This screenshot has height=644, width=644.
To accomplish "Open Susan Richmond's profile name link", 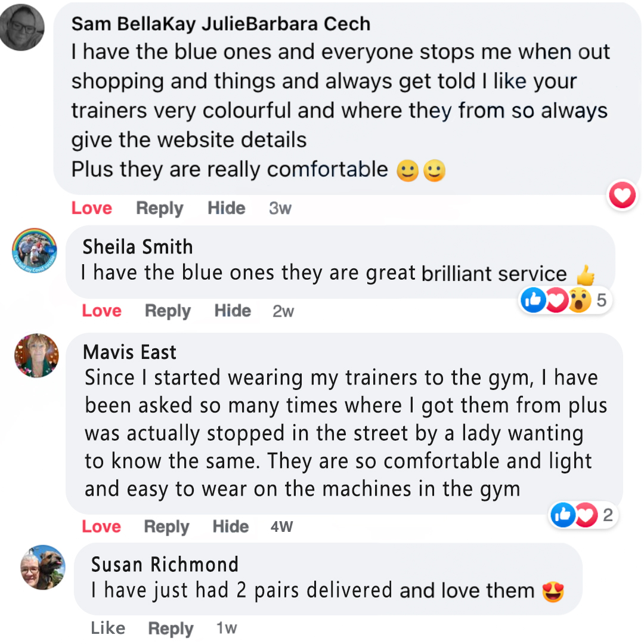I will click(165, 564).
